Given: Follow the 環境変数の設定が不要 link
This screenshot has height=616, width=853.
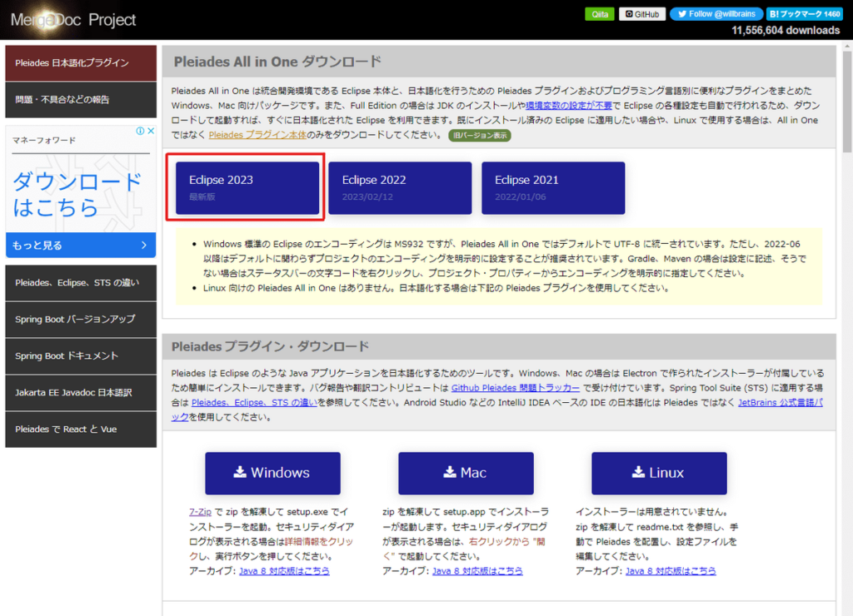Looking at the screenshot, I should (569, 106).
